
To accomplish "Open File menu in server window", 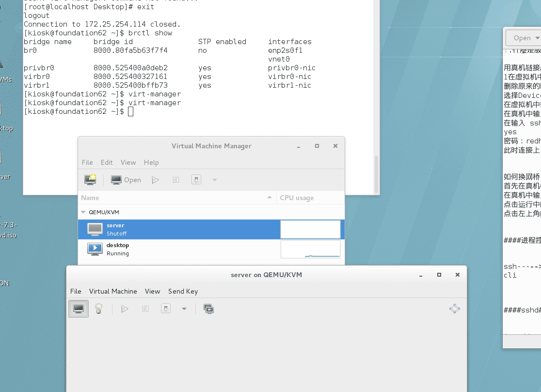I will [x=76, y=291].
